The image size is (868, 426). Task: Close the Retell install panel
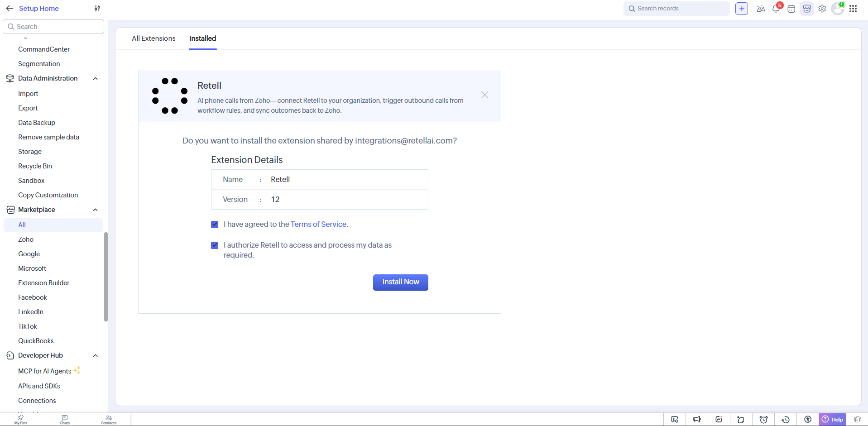pos(484,95)
